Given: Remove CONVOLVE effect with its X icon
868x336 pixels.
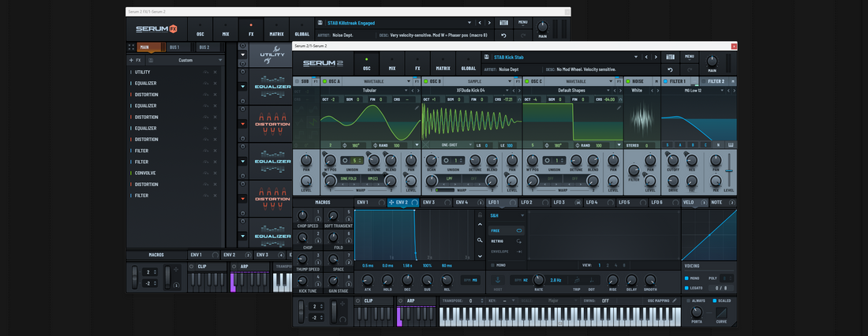Looking at the screenshot, I should click(x=215, y=174).
